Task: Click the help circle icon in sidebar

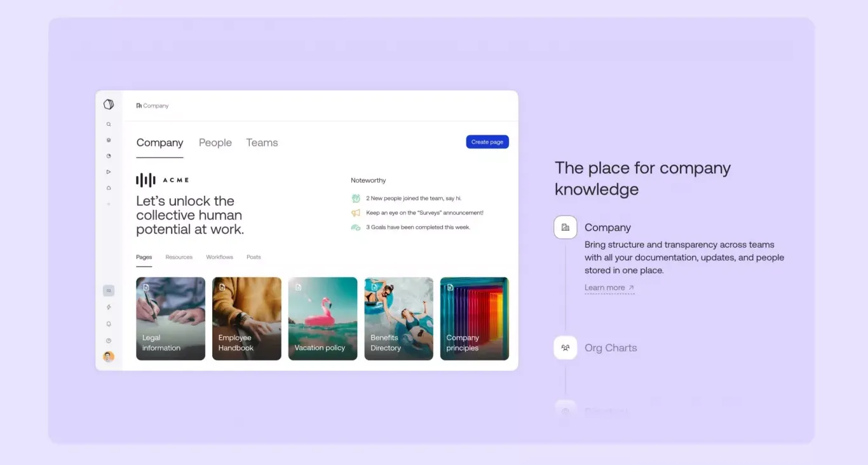Action: pyautogui.click(x=109, y=340)
